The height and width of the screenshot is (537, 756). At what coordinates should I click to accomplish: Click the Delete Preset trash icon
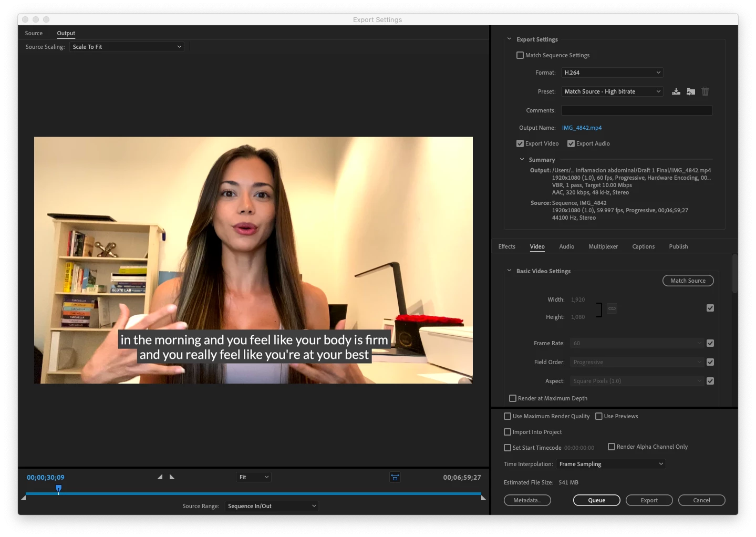click(x=705, y=91)
